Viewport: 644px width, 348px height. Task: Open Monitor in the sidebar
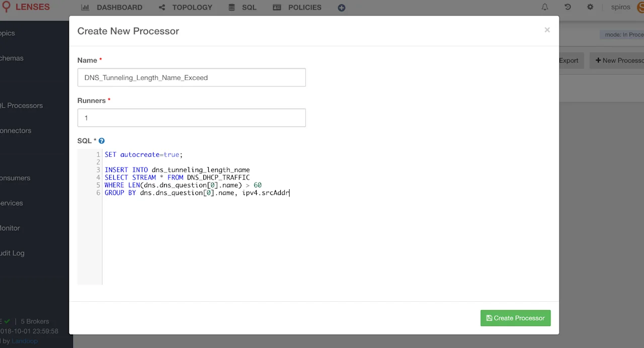tap(10, 228)
